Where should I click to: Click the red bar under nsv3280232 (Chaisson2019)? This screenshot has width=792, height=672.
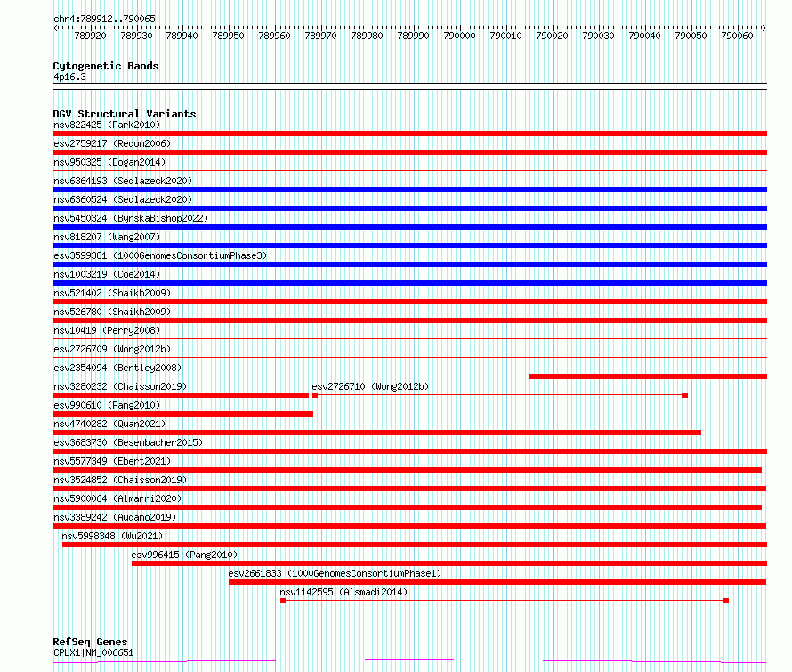181,395
